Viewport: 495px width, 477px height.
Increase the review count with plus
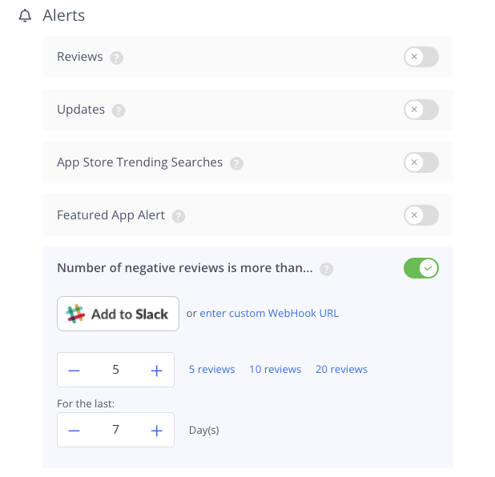point(157,370)
